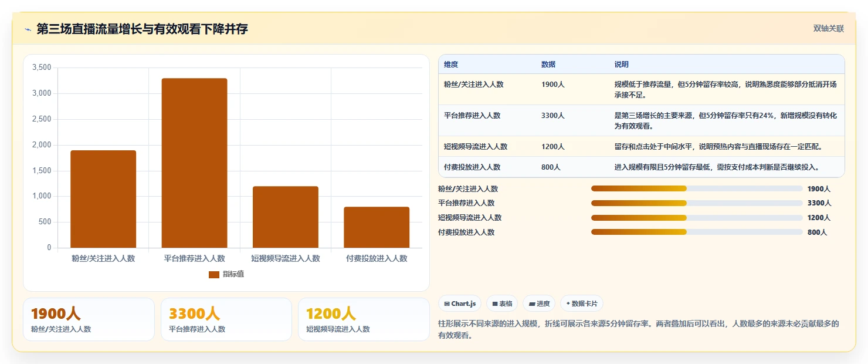Click the 3300人 progress bar for 平台推荐进入人数
This screenshot has width=868, height=364.
click(x=697, y=203)
